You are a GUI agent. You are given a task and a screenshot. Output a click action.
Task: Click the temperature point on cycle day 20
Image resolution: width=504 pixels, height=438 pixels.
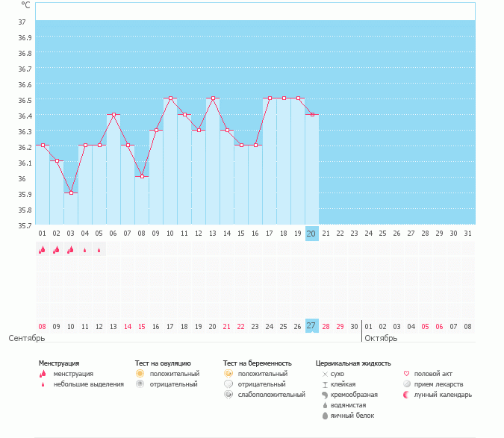312,114
